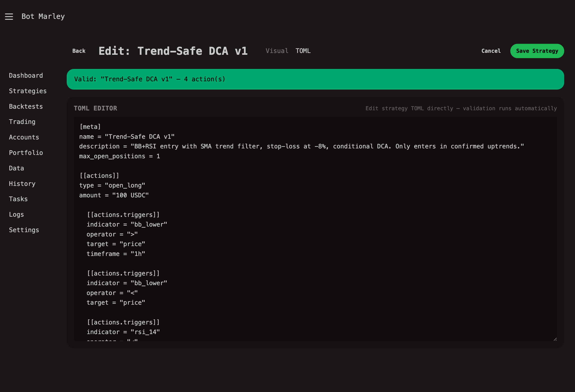
Task: Open the Accounts page
Action: click(x=24, y=137)
